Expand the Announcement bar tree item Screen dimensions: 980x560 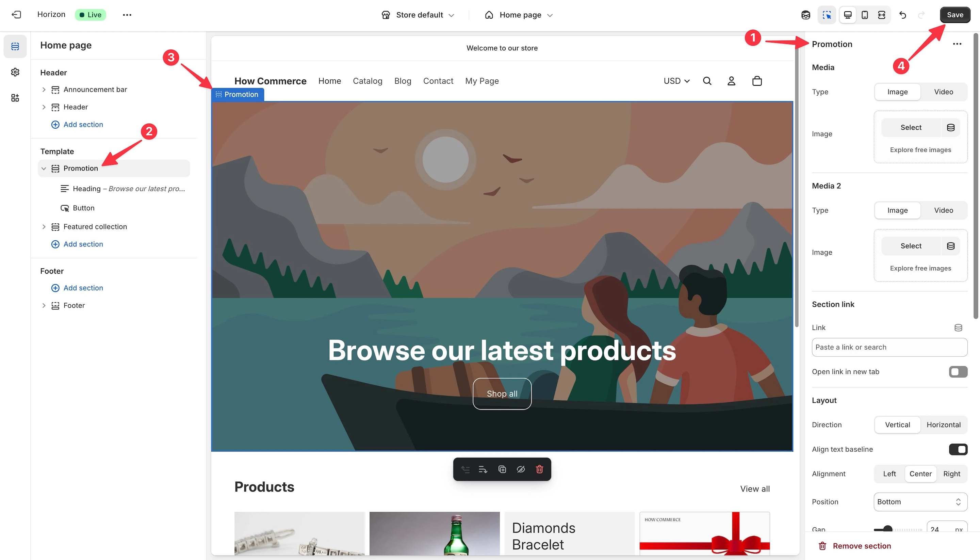pos(44,90)
